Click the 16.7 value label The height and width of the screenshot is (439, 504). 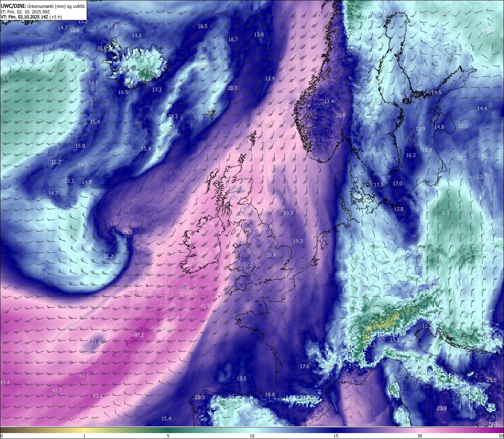pyautogui.click(x=233, y=40)
